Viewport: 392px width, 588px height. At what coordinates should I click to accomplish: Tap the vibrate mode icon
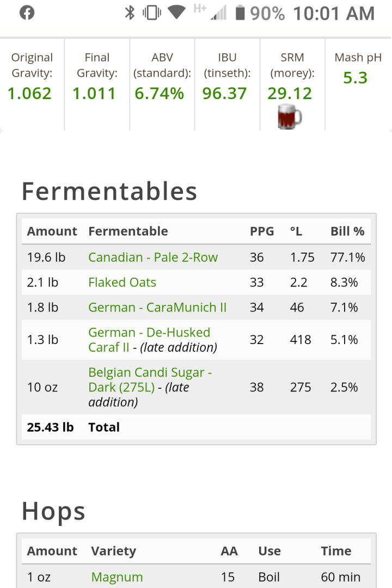point(152,13)
